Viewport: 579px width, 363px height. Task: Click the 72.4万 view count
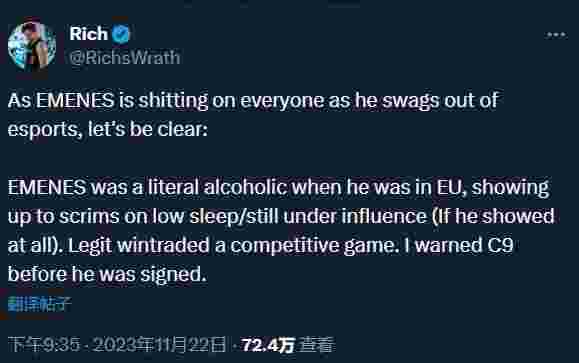coord(268,345)
